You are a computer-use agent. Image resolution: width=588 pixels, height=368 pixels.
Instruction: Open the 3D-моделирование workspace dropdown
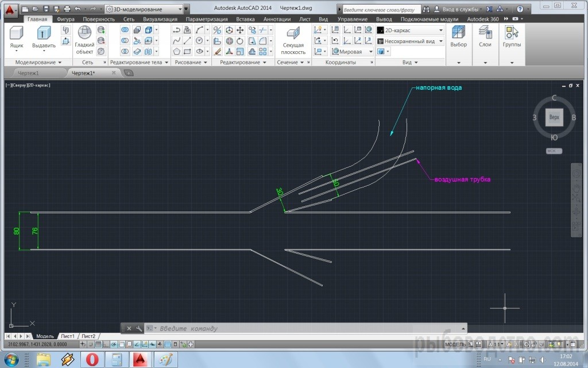144,9
